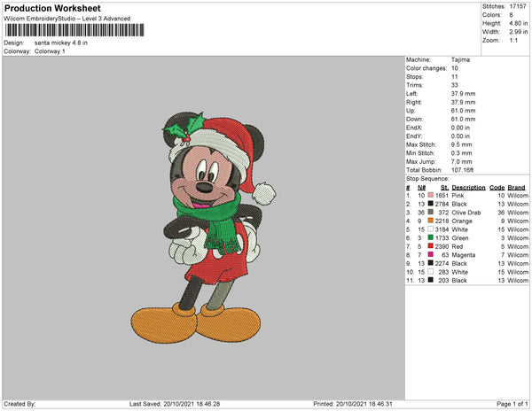This screenshot has height=411, width=532.
Task: Click the Description column header
Action: [x=468, y=188]
